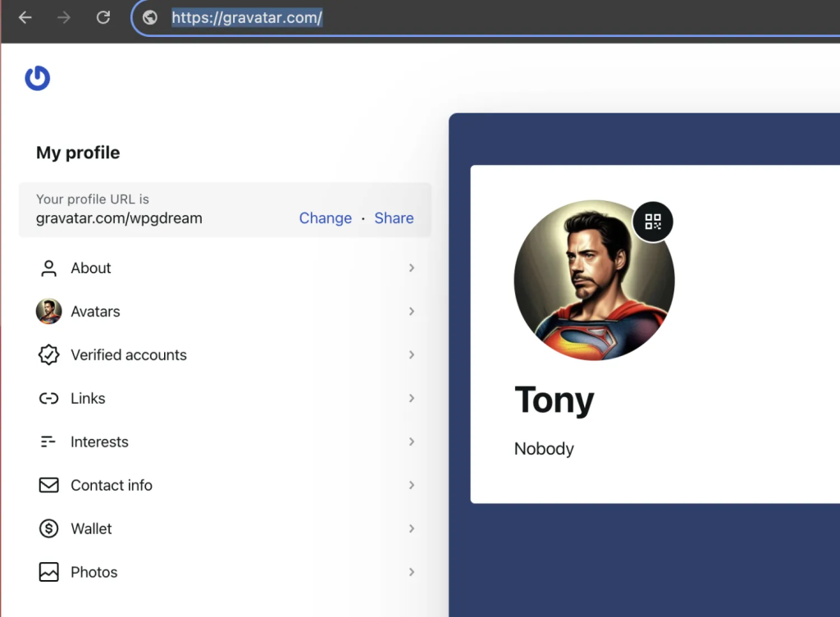
Task: Click the Contact info envelope icon
Action: tap(48, 485)
